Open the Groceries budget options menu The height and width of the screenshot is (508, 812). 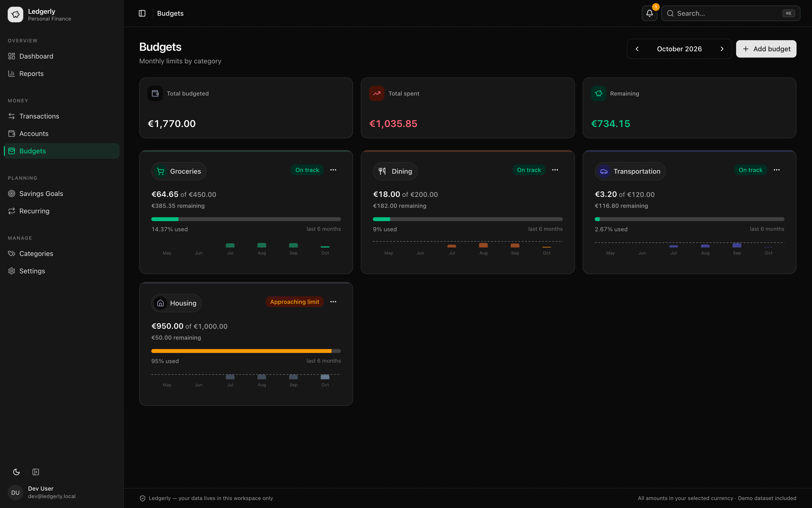point(333,170)
